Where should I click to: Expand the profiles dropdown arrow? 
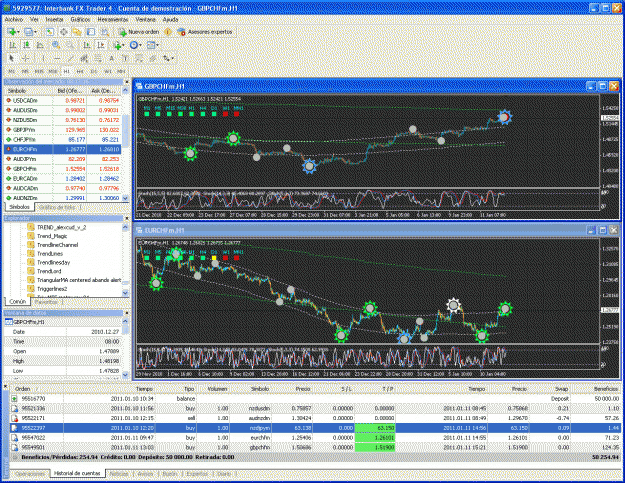pyautogui.click(x=35, y=32)
